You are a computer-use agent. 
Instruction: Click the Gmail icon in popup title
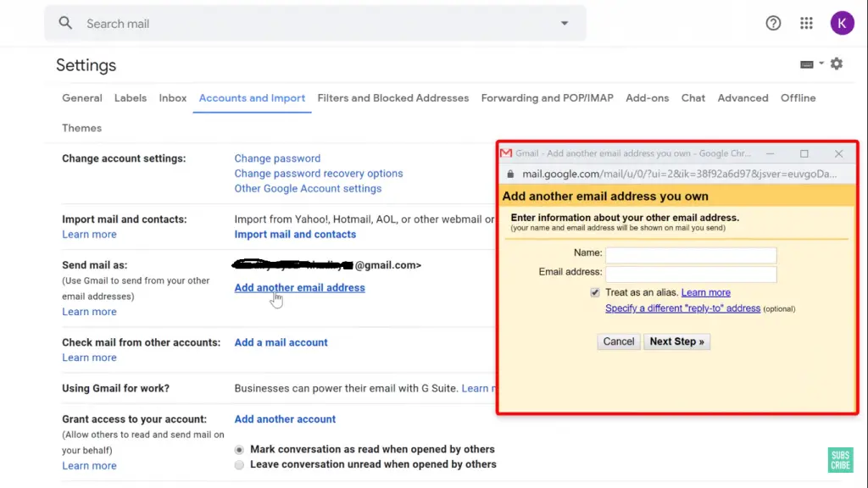click(506, 153)
